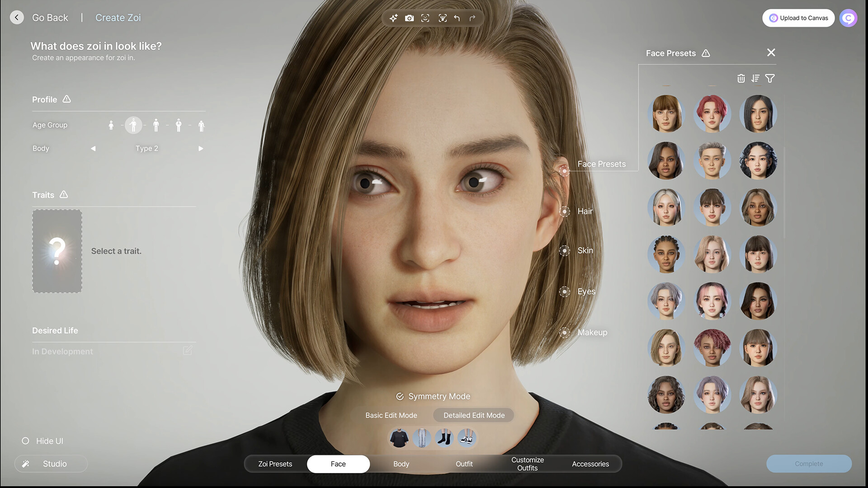Image resolution: width=868 pixels, height=488 pixels.
Task: Click the undo icon in toolbar
Action: 457,18
